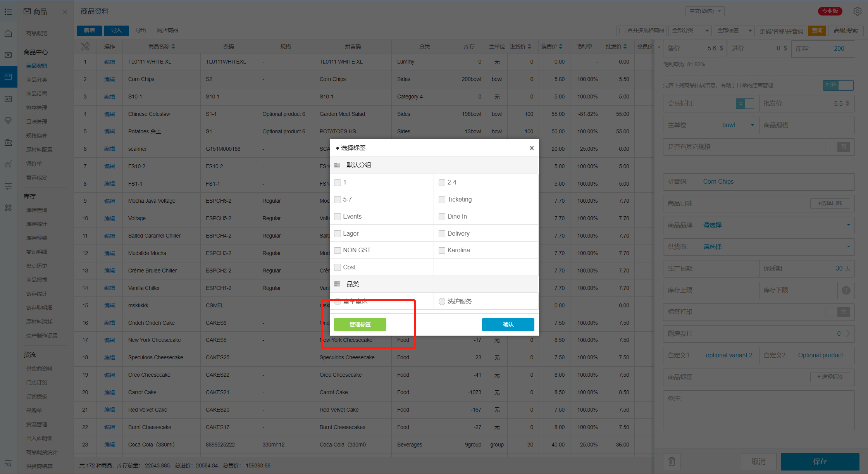Open the statistics chart sidebar icon

[x=8, y=164]
